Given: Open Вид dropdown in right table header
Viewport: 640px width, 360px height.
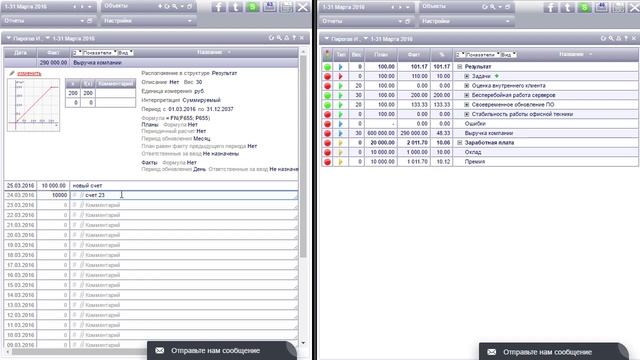Looking at the screenshot, I should click(509, 55).
